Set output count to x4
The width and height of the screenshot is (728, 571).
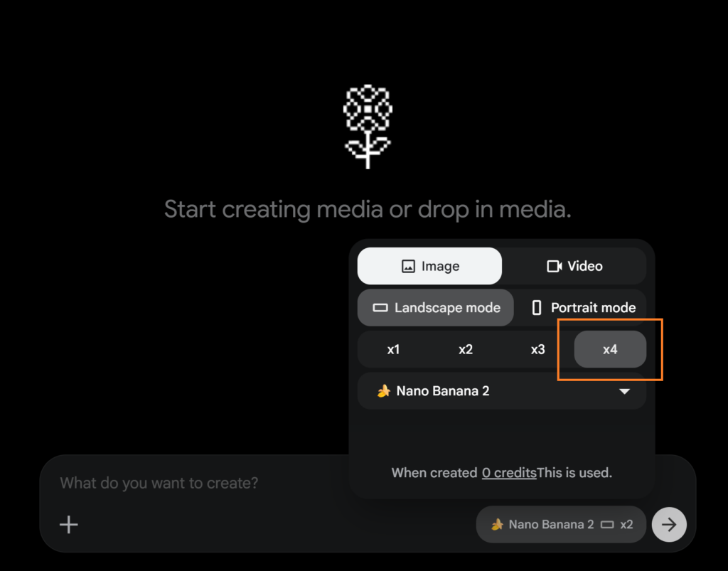[x=610, y=350]
